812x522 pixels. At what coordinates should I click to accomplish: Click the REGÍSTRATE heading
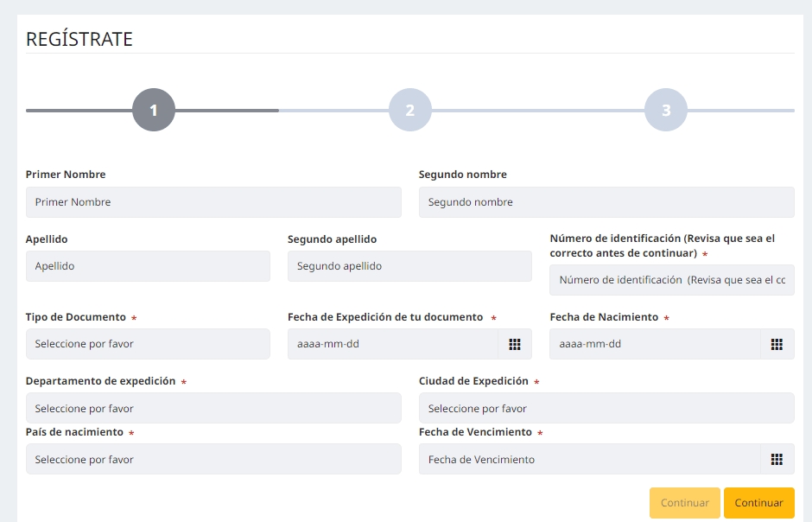point(79,38)
